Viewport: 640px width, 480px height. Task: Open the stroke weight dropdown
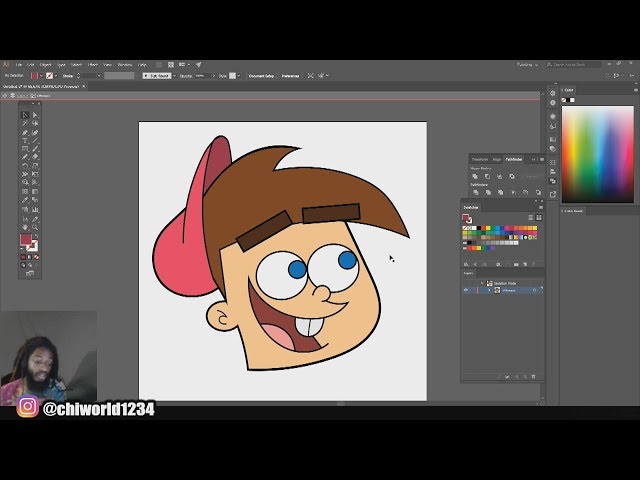tap(99, 76)
